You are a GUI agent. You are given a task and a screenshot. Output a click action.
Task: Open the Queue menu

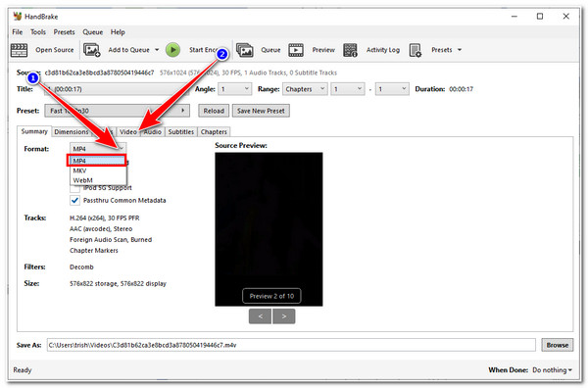pyautogui.click(x=93, y=32)
